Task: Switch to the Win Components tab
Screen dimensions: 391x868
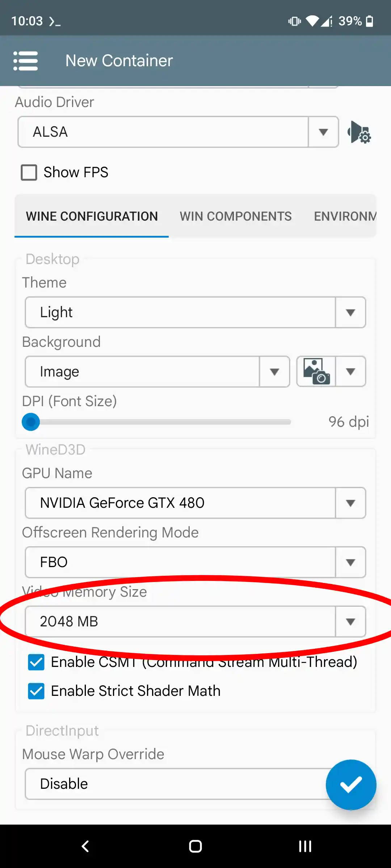Action: (x=236, y=216)
